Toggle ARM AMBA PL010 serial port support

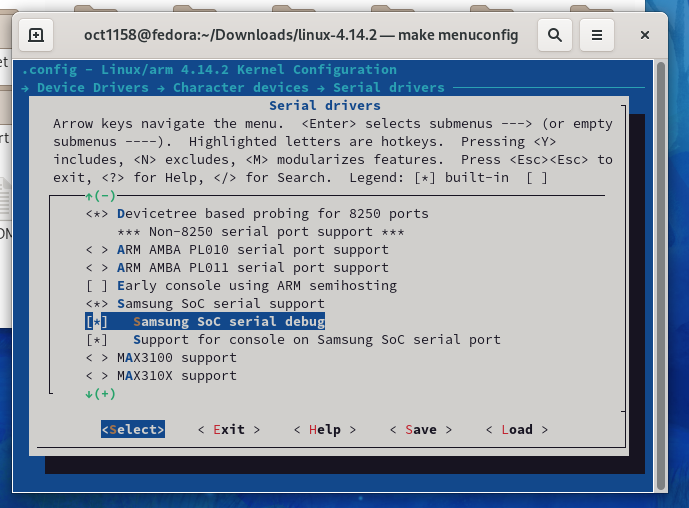[x=237, y=250]
